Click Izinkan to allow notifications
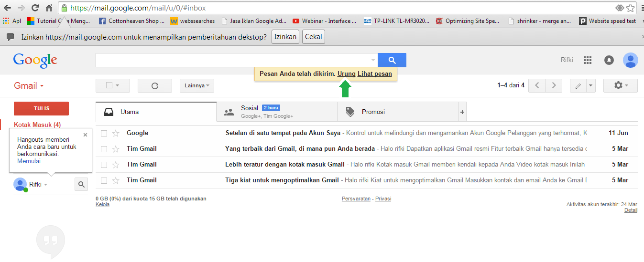644x262 pixels. pos(285,37)
